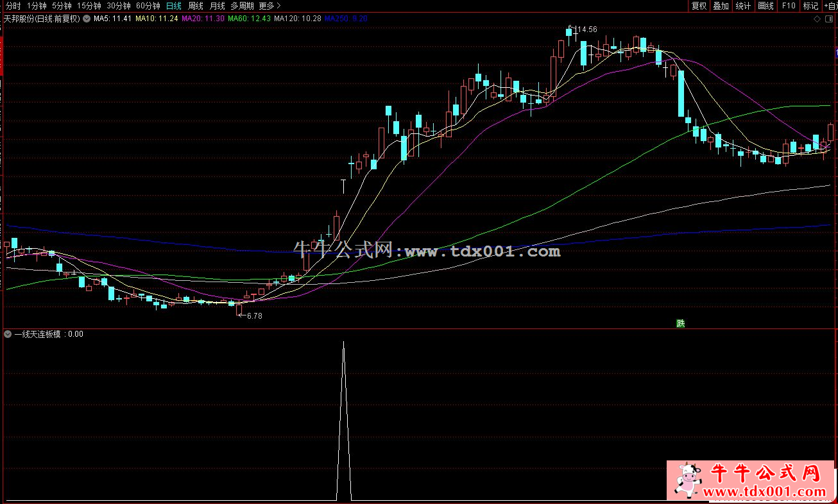This screenshot has width=838, height=504.
Task: Click the 标记 mark button
Action: point(810,6)
